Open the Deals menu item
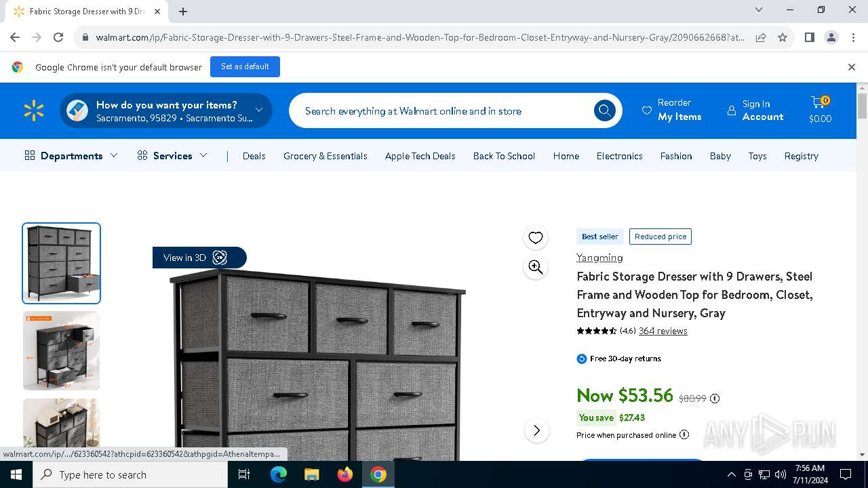Screen dimensions: 868x488 (254, 156)
